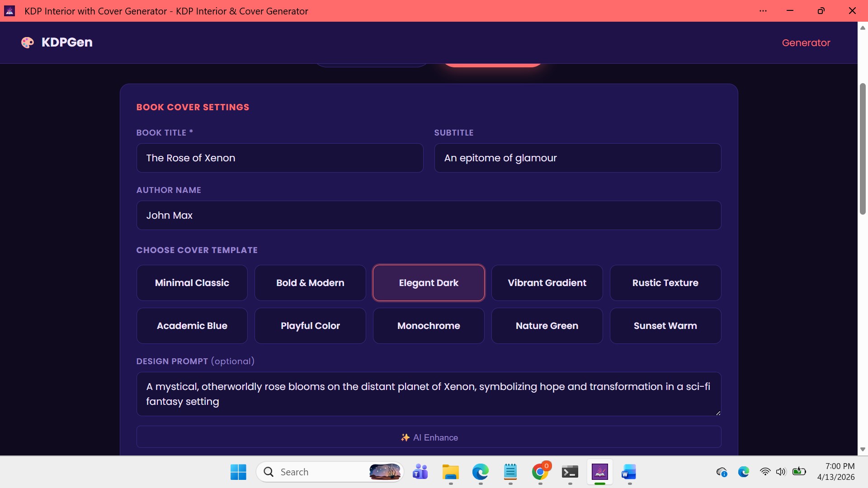Open the Windows Start menu
The width and height of the screenshot is (868, 488).
[x=238, y=472]
